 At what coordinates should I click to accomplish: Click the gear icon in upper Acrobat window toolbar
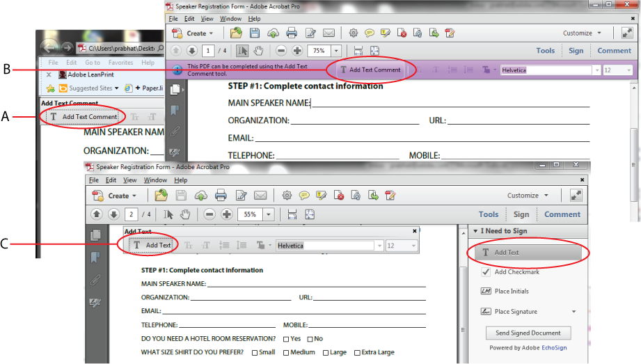353,33
